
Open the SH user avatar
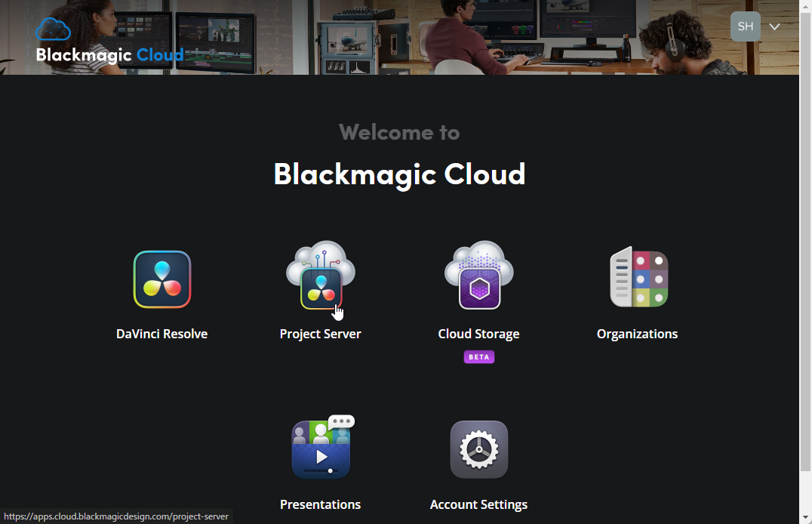point(746,26)
